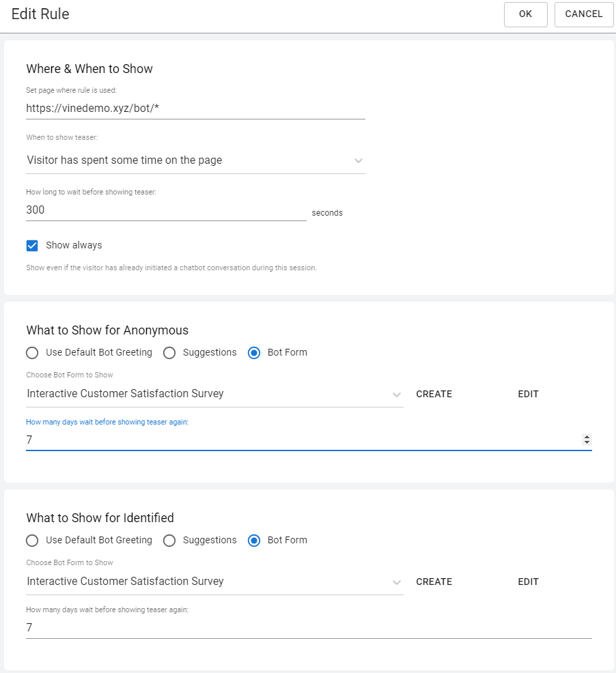This screenshot has height=673, width=616.
Task: Click CREATE next to Anonymous bot form
Action: [434, 394]
